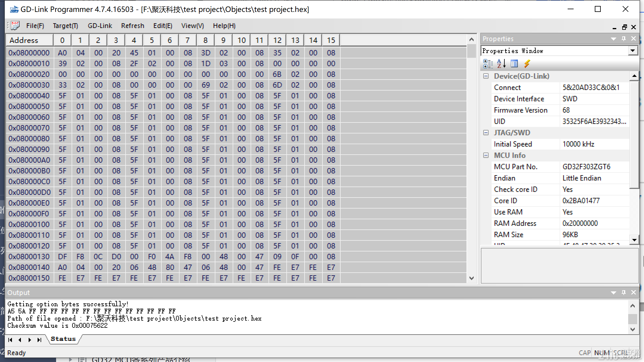Screen dimensions: 644x362
Task: Close the inner hex document window
Action: (x=634, y=27)
